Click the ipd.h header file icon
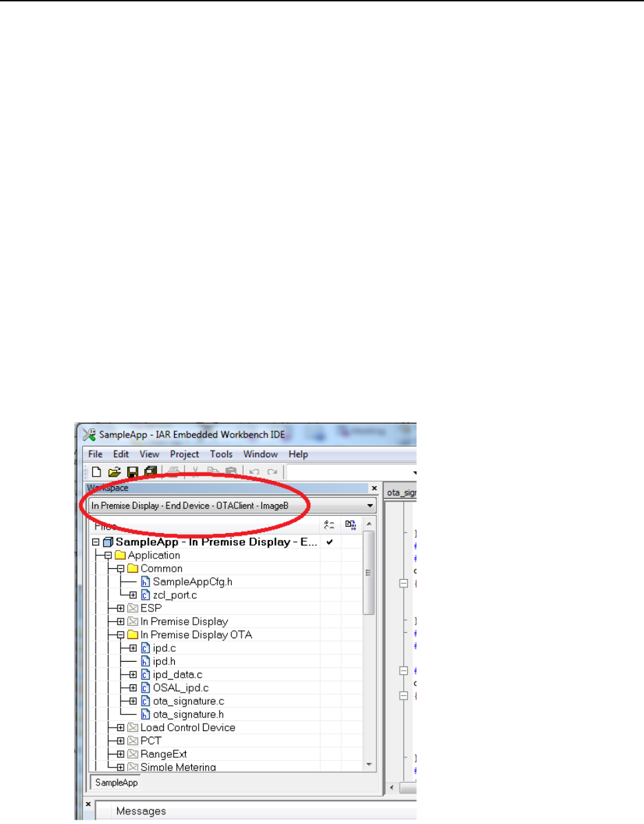The image size is (644, 824). [146, 661]
